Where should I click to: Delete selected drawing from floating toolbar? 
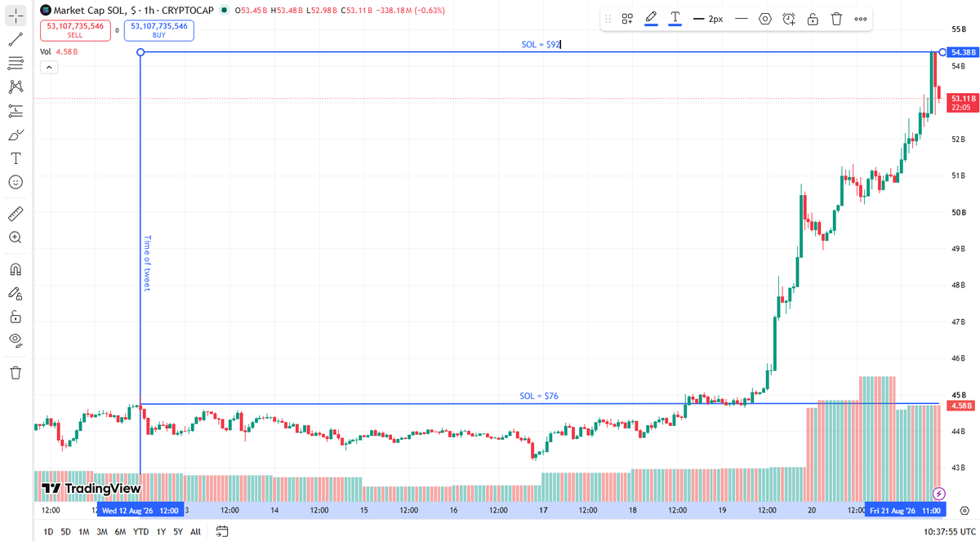[x=836, y=19]
